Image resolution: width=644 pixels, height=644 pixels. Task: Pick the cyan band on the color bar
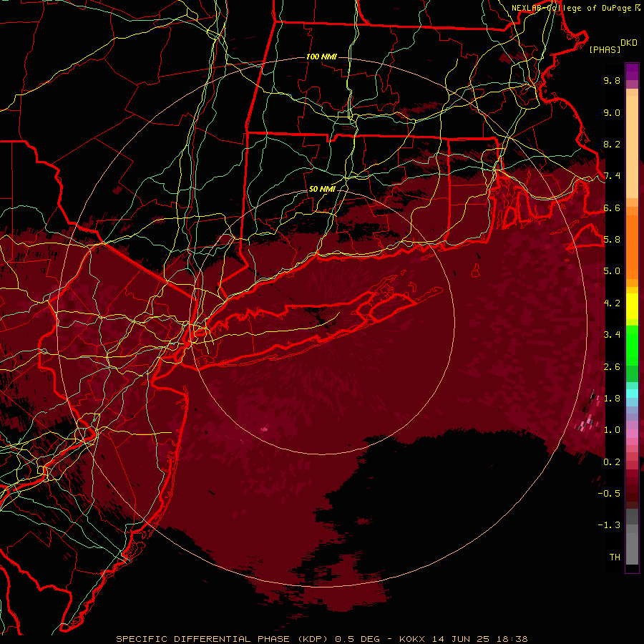(632, 393)
